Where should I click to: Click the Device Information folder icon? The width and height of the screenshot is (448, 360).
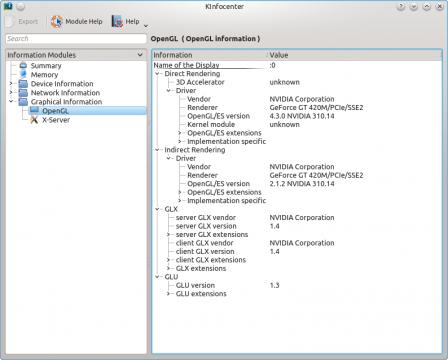pos(23,83)
